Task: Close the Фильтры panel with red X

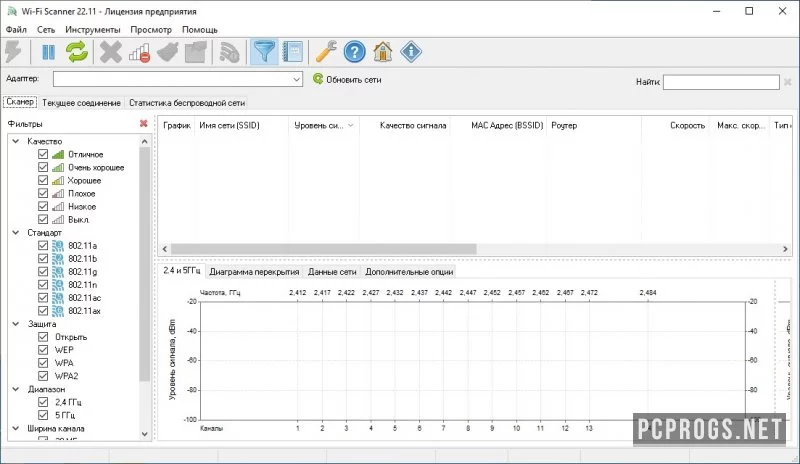Action: [143, 124]
